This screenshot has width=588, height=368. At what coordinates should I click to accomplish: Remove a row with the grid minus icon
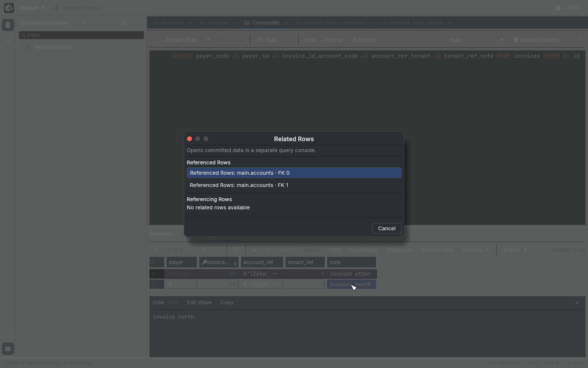click(267, 250)
